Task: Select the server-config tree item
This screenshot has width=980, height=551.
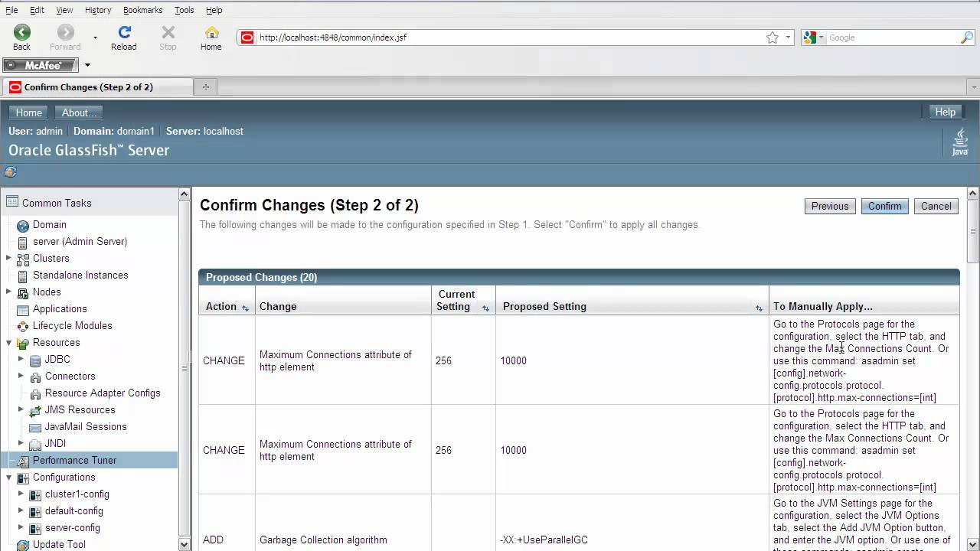Action: tap(73, 528)
